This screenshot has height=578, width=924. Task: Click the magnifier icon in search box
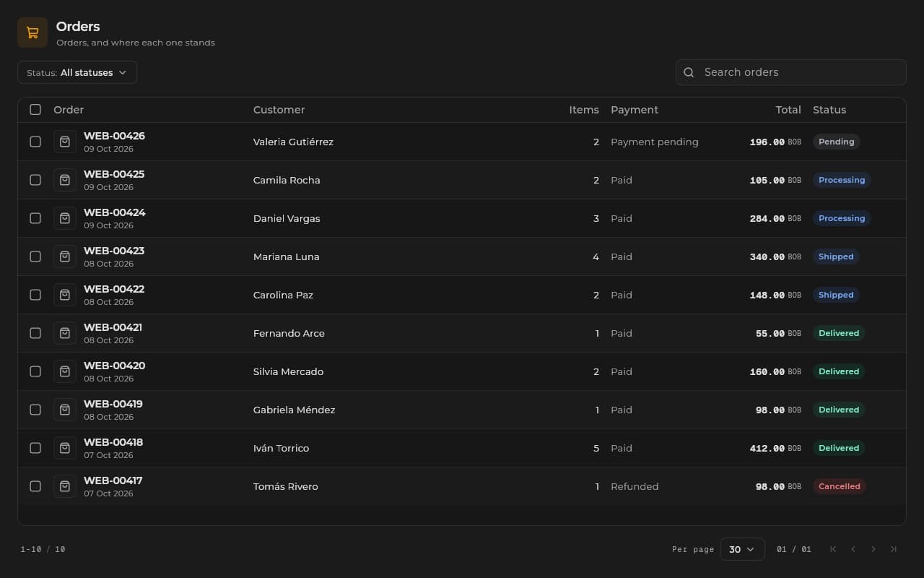point(689,72)
